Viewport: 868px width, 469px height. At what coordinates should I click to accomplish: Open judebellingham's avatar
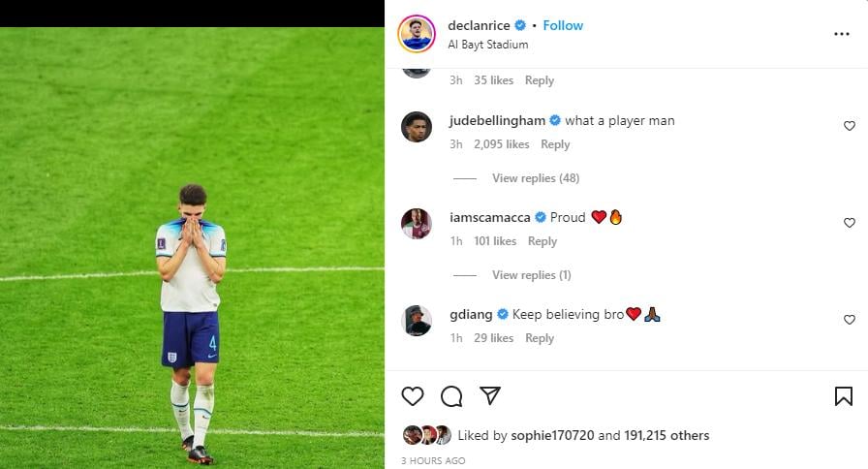pos(417,127)
